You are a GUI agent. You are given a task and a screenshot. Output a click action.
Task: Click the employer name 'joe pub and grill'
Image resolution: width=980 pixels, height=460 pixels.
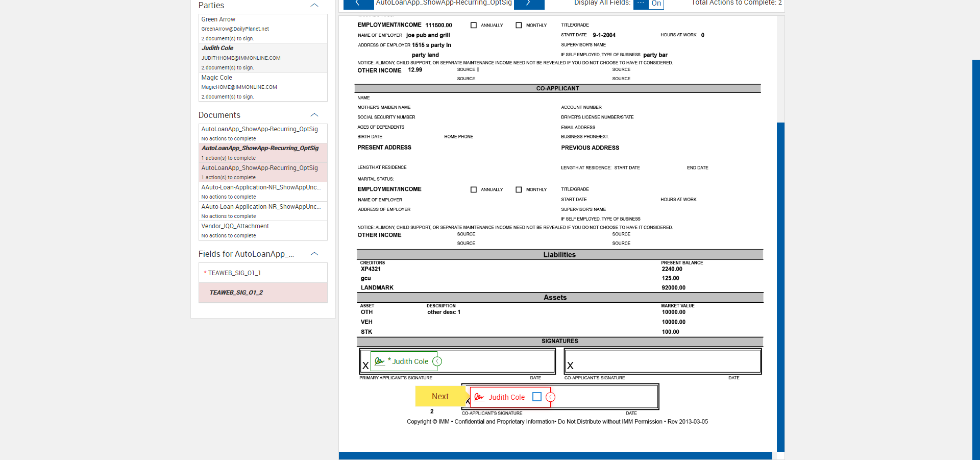(x=428, y=35)
